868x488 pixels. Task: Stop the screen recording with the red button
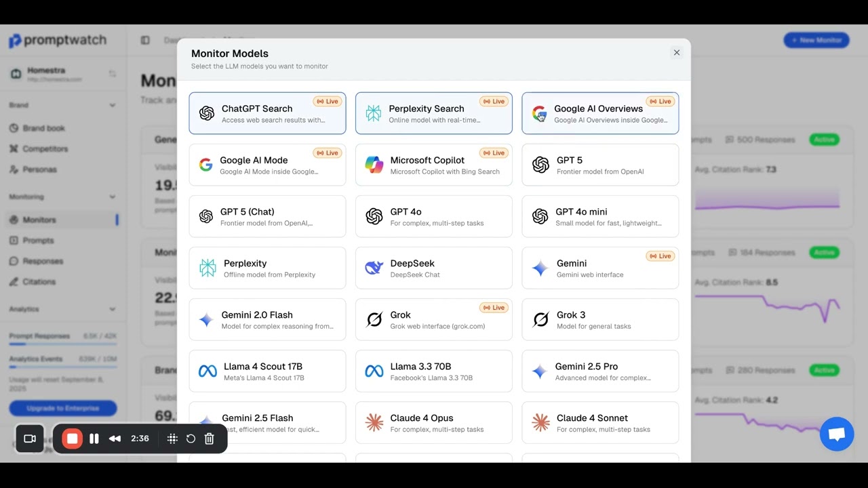coord(73,439)
